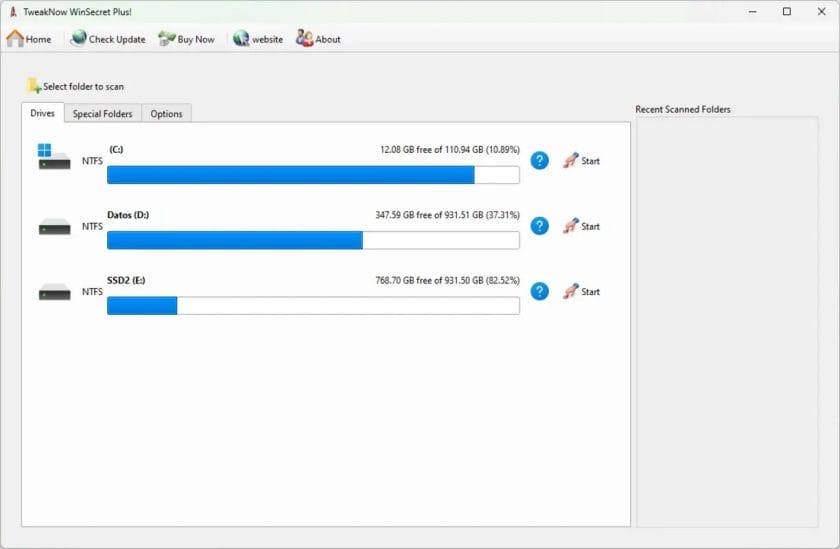Start scanning the Datos (D:) drive
Image resolution: width=840 pixels, height=549 pixels.
581,226
